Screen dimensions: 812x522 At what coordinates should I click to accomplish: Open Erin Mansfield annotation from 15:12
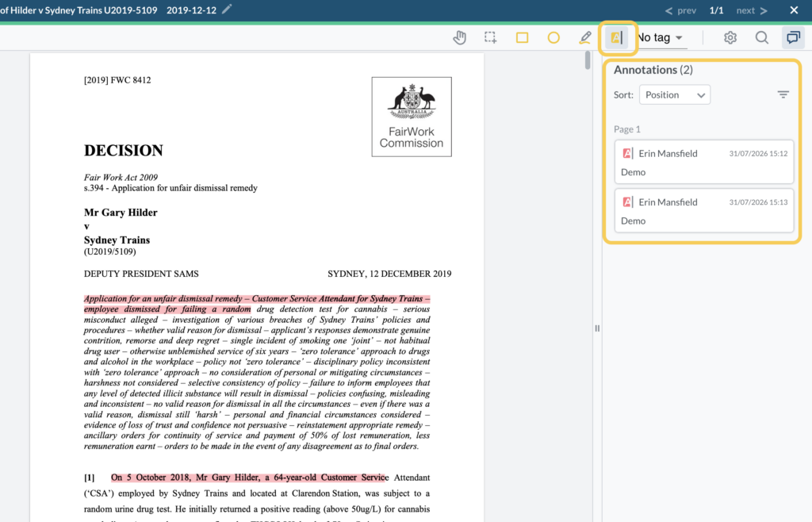tap(704, 162)
